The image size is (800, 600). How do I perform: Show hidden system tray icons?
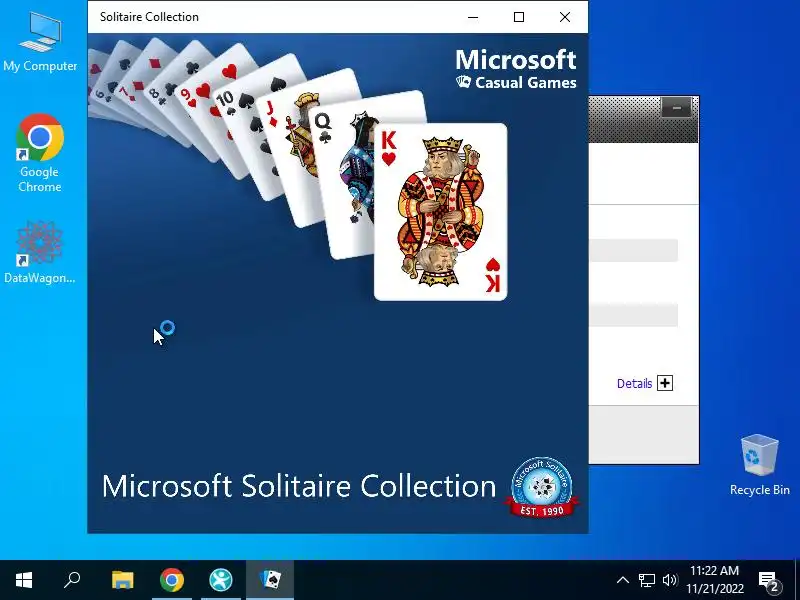click(622, 580)
